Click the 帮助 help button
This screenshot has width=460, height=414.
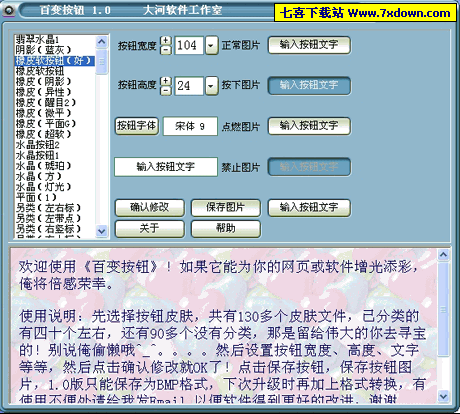coord(226,229)
